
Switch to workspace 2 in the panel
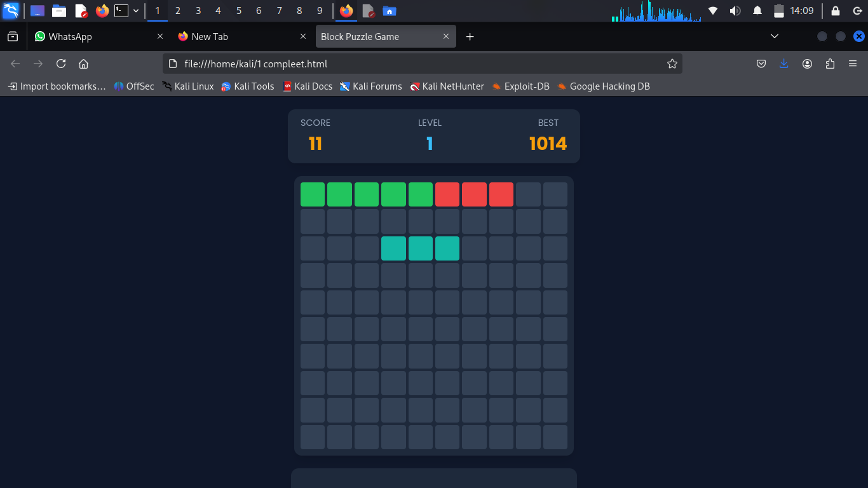coord(178,11)
